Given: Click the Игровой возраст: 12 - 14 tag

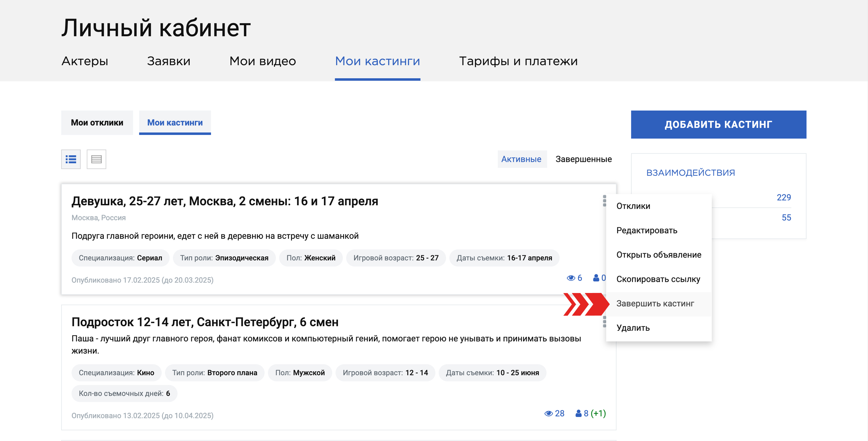Looking at the screenshot, I should coord(385,372).
